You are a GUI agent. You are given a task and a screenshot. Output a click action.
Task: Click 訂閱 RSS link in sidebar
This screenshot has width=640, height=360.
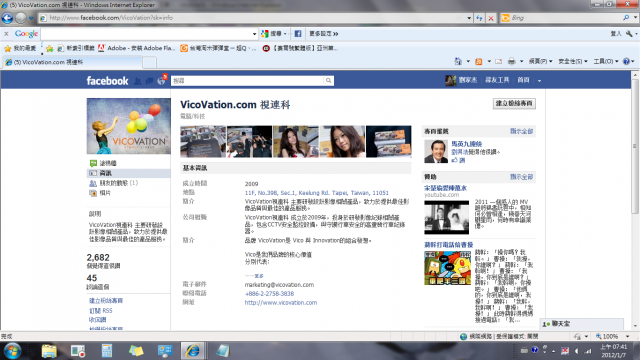click(x=100, y=311)
